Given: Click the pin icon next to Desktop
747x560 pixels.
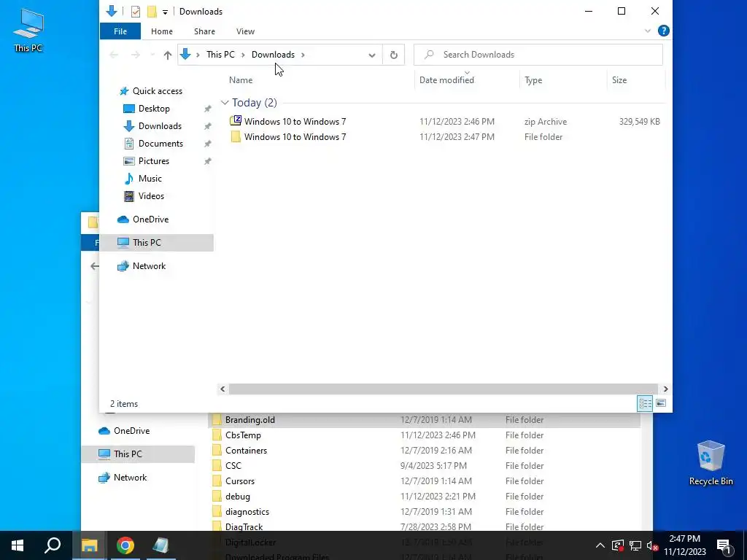Looking at the screenshot, I should [208, 109].
